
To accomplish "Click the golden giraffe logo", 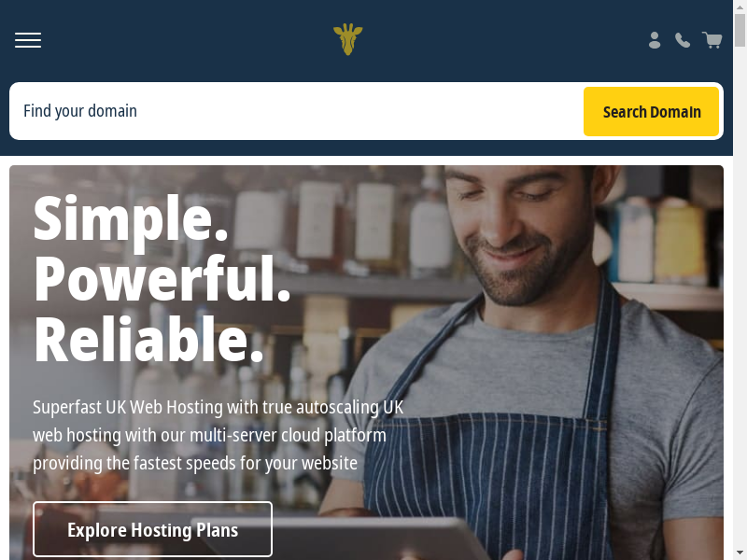I will coord(347,39).
